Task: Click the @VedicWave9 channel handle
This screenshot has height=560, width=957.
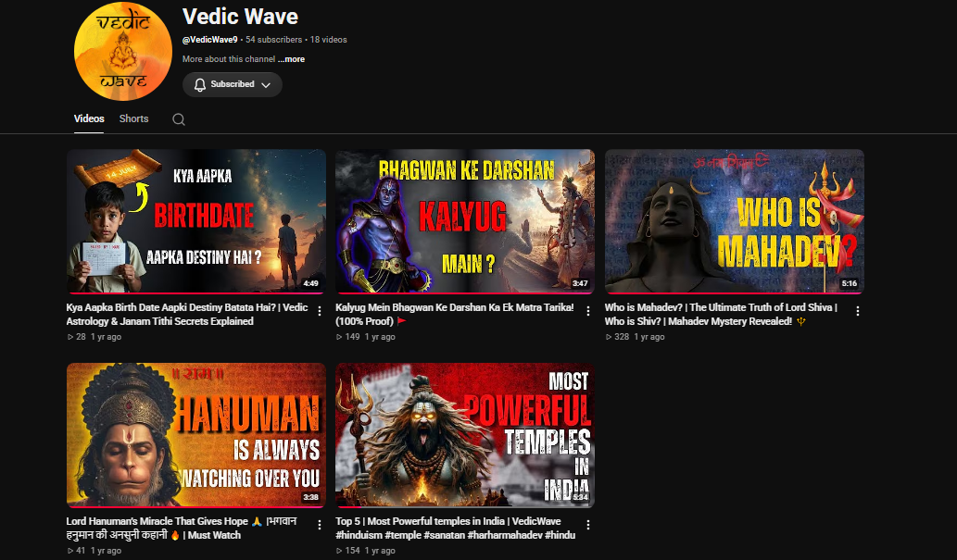Action: [x=210, y=40]
